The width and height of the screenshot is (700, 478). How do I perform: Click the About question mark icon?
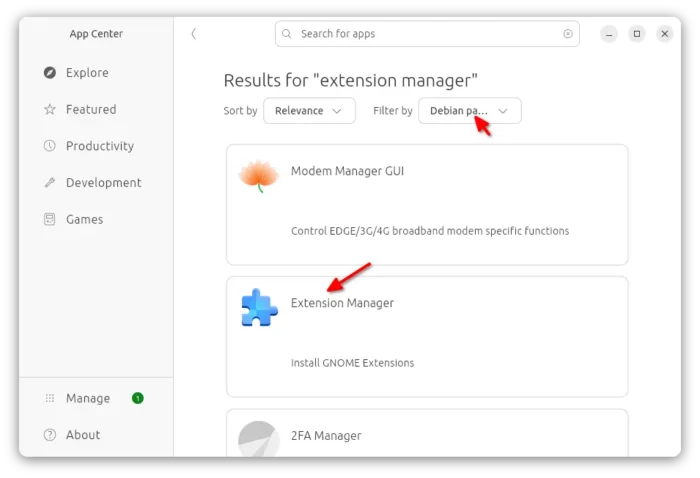pyautogui.click(x=50, y=435)
